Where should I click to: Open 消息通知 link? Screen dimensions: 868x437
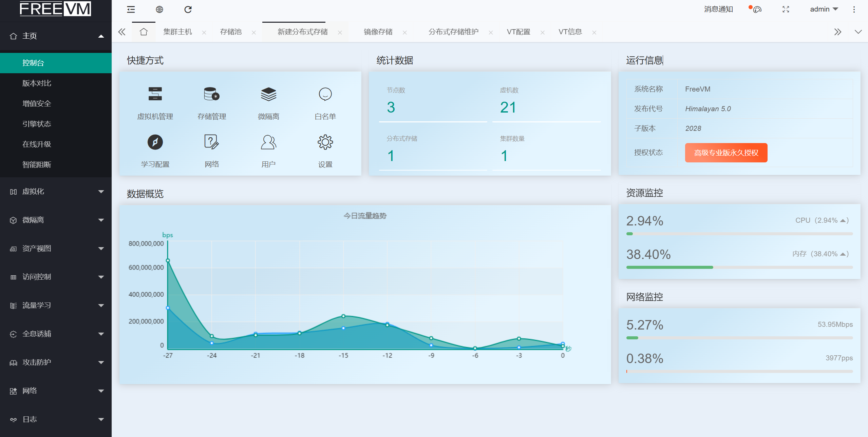(718, 9)
